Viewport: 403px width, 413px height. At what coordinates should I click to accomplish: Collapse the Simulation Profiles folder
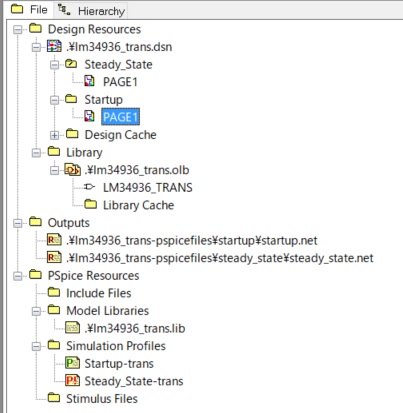pyautogui.click(x=36, y=346)
